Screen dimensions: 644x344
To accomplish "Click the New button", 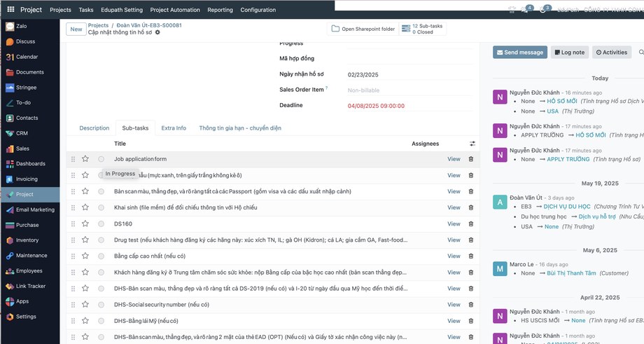I will point(76,29).
